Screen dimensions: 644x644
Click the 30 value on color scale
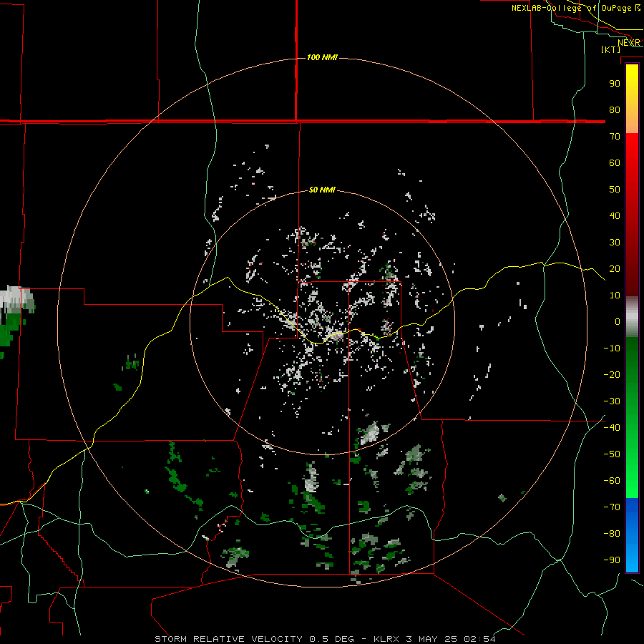click(x=615, y=243)
